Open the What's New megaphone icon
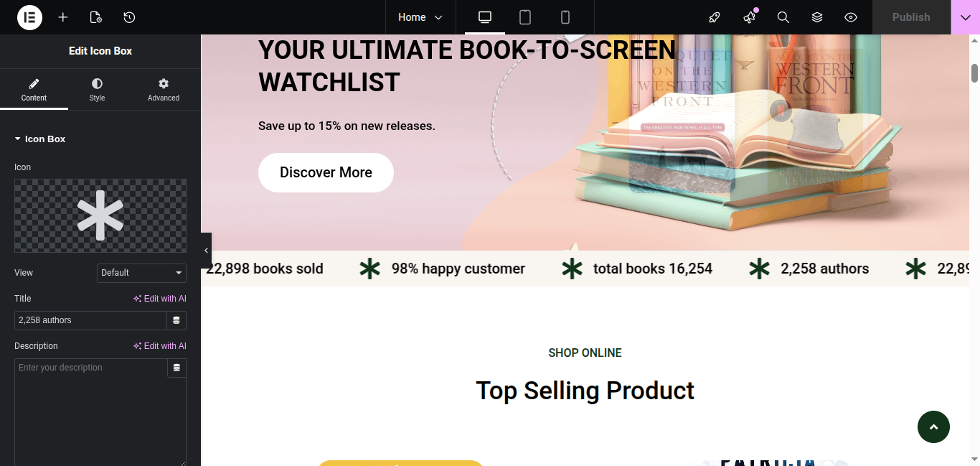This screenshot has height=466, width=980. 749,17
